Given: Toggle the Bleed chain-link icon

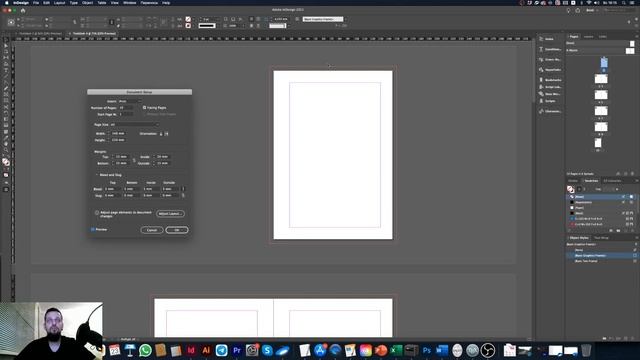Looking at the screenshot, I should (x=183, y=189).
